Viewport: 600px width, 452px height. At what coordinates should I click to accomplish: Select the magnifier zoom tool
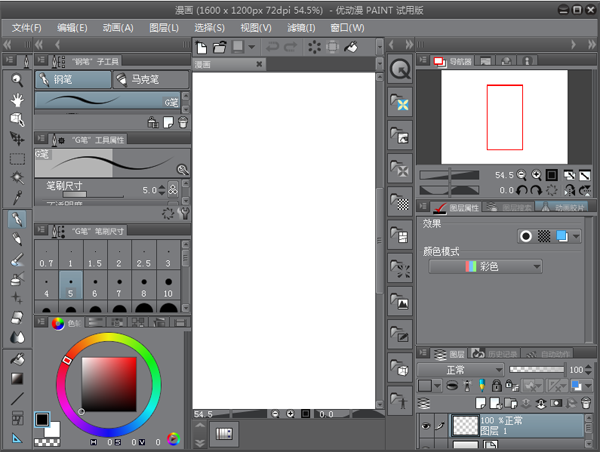[17, 80]
